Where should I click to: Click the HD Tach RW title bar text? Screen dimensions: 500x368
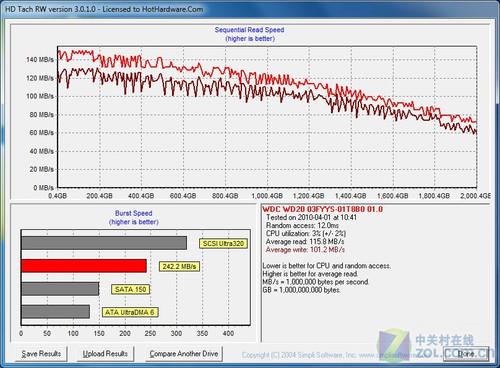[104, 9]
